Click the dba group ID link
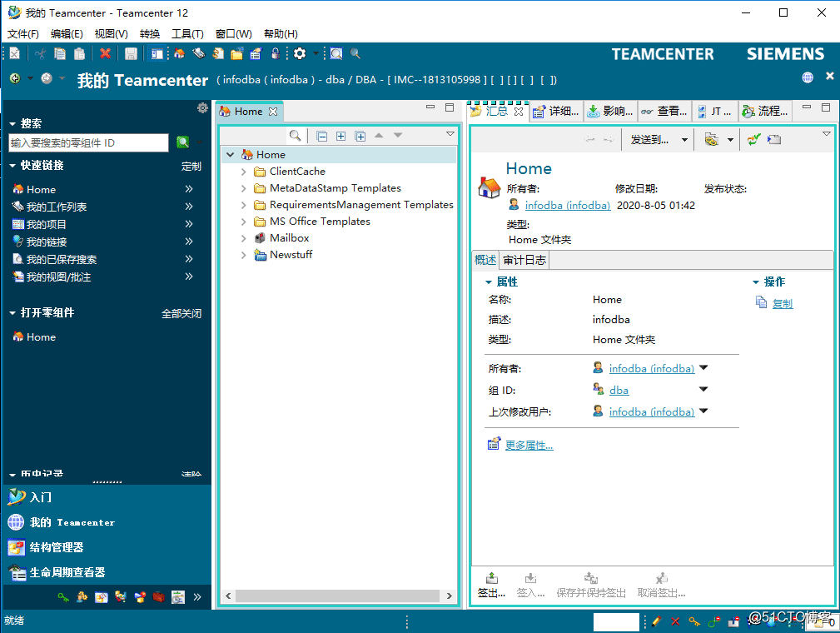The width and height of the screenshot is (840, 633). tap(619, 390)
